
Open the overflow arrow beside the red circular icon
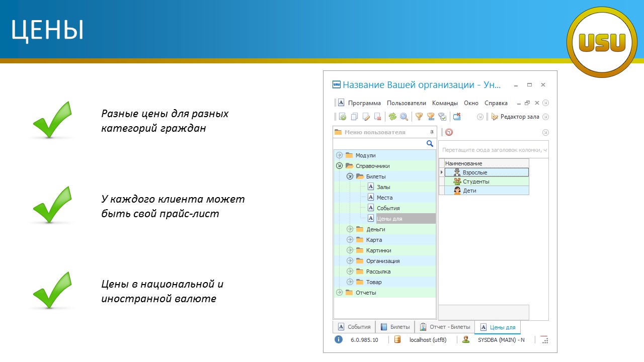pos(545,132)
